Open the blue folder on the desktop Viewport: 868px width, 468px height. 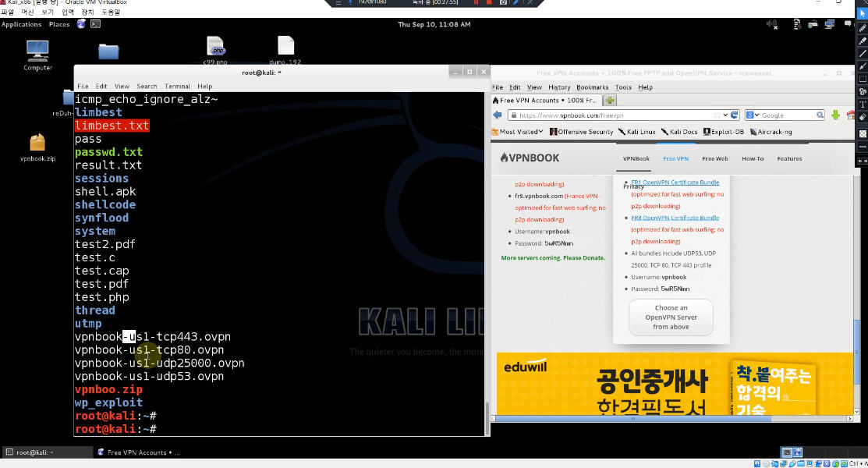(x=108, y=51)
